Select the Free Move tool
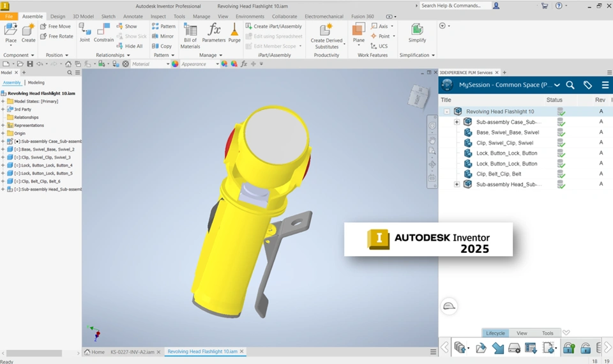Viewport: 613px width, 364px height. [56, 26]
